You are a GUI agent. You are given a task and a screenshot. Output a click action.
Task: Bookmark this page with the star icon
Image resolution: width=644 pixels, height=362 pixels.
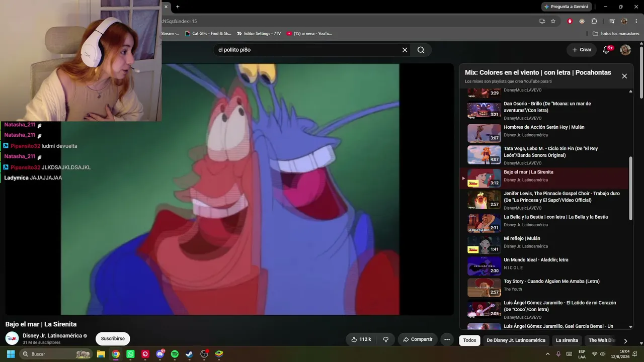(553, 21)
